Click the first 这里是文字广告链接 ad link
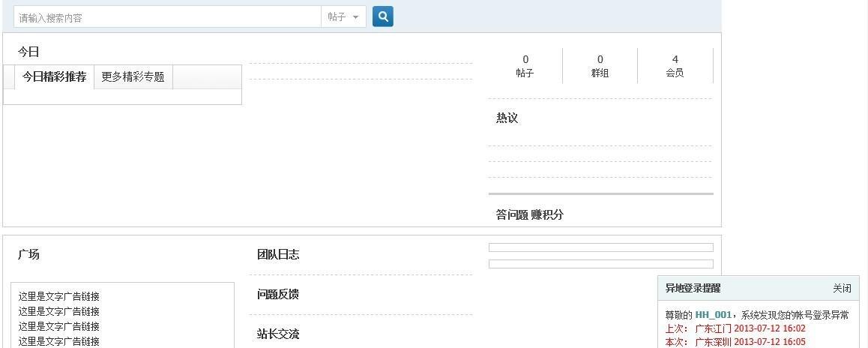 point(58,296)
